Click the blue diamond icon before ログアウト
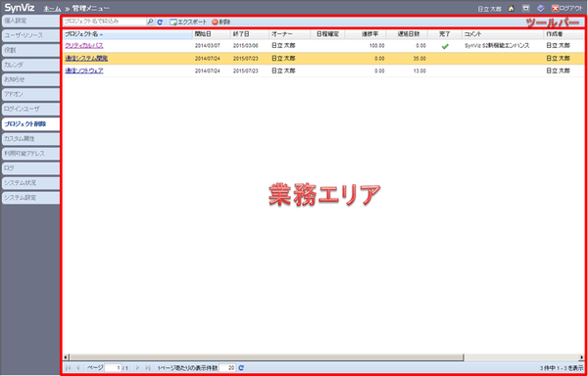 (540, 9)
